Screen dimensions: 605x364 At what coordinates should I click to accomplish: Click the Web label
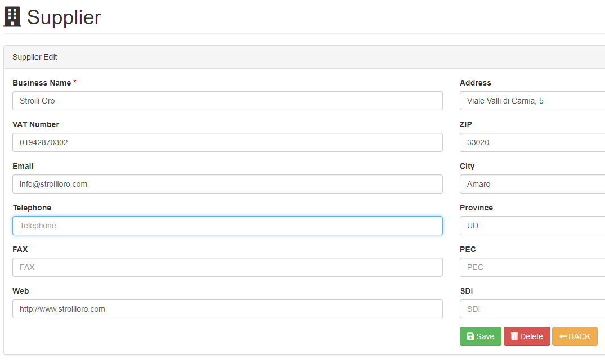pyautogui.click(x=20, y=291)
